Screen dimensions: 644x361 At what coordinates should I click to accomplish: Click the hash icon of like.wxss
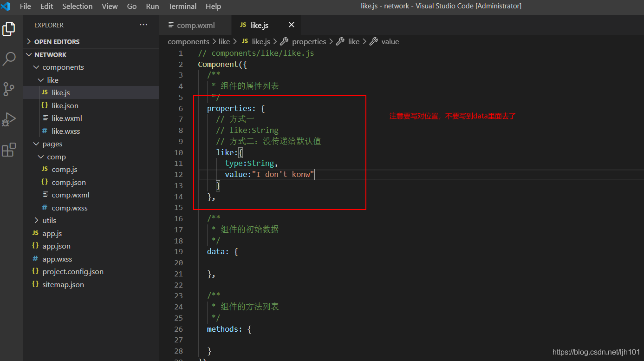click(x=45, y=131)
